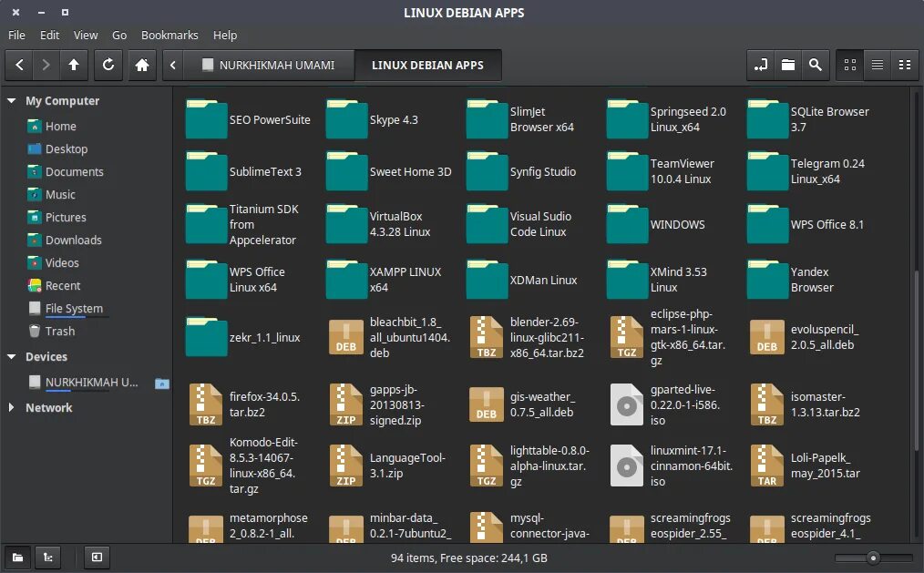Image resolution: width=924 pixels, height=573 pixels.
Task: Click the LINUX DEBIAN APPS path button
Action: (x=427, y=65)
